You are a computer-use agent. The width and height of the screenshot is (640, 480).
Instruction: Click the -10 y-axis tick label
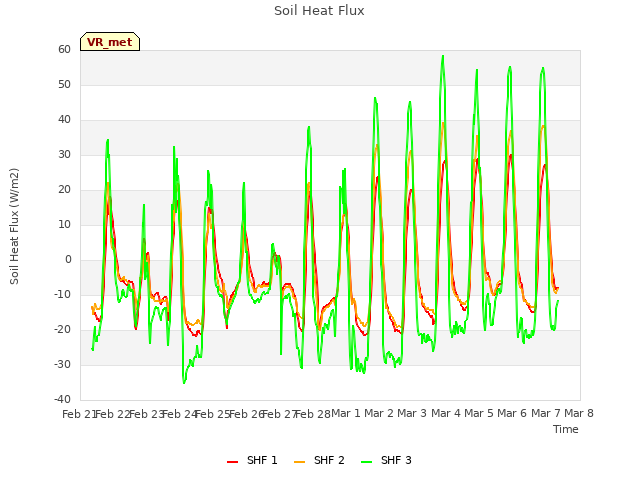click(62, 295)
